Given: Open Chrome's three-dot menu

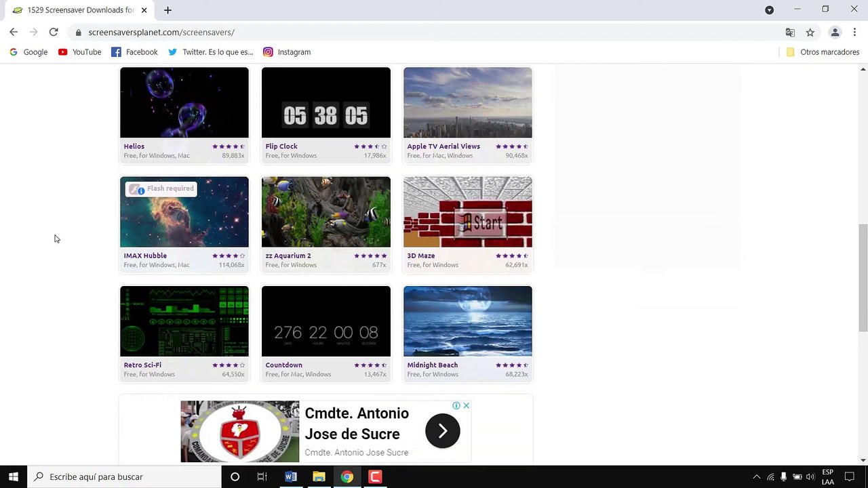Looking at the screenshot, I should pyautogui.click(x=854, y=32).
